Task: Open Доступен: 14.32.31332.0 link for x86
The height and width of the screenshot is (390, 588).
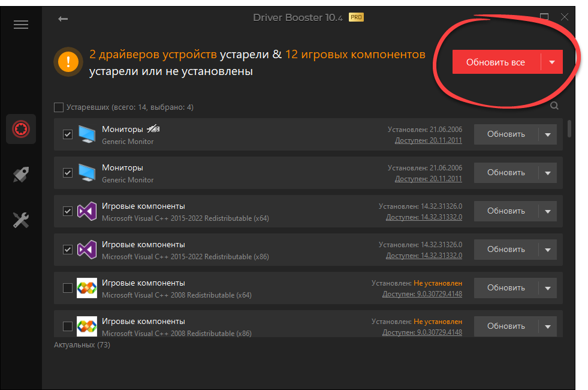Action: (x=424, y=256)
